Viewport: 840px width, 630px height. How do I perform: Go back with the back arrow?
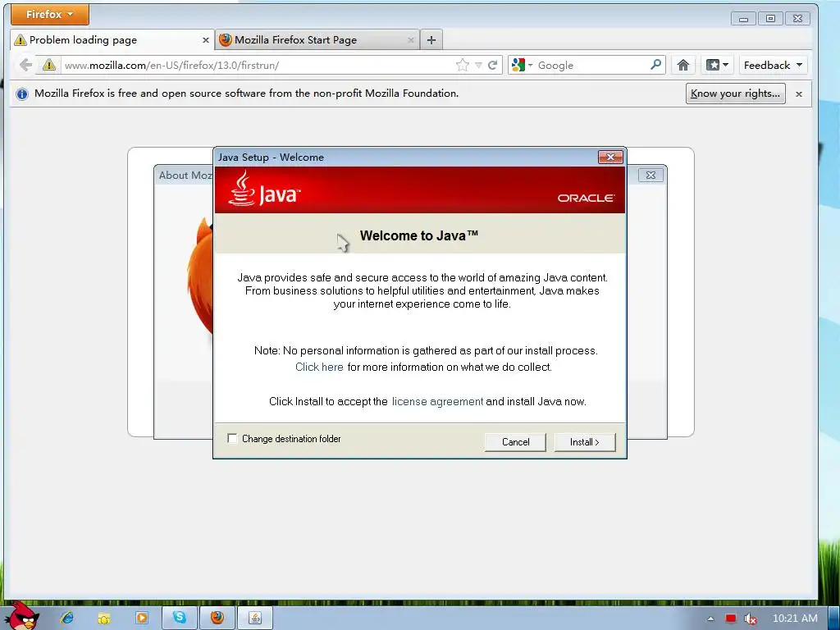click(25, 66)
